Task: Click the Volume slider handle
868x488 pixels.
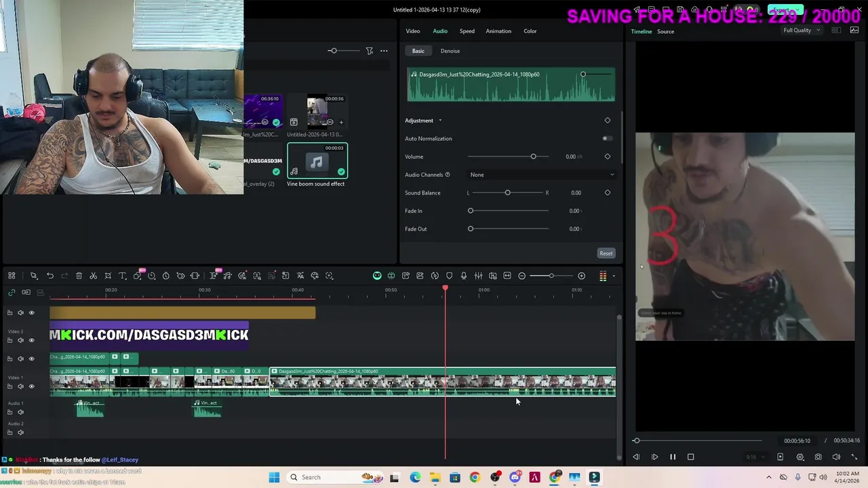Action: pyautogui.click(x=533, y=157)
